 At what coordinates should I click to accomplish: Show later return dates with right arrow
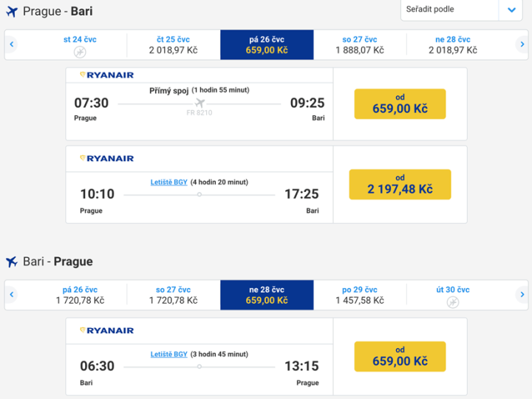pos(522,295)
